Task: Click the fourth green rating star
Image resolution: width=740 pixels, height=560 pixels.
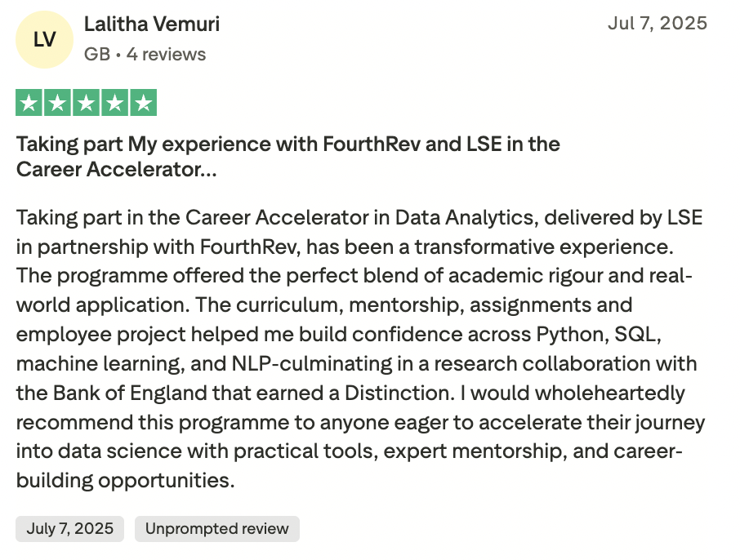Action: point(115,103)
